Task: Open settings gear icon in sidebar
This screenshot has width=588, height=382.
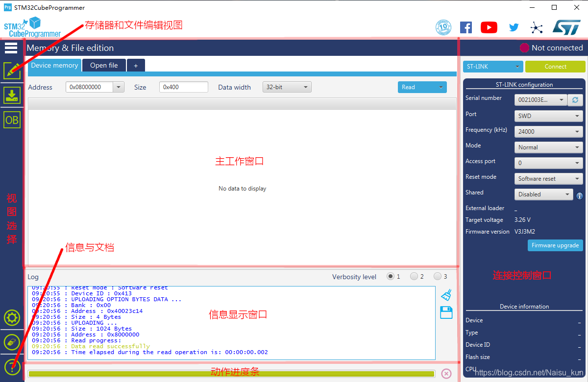Action: [12, 318]
